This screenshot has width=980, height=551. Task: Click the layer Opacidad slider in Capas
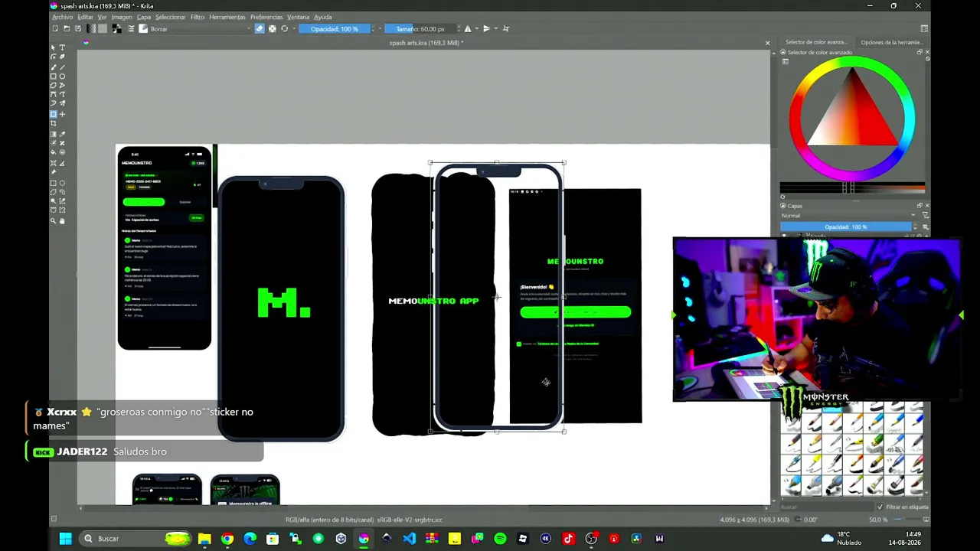point(847,227)
